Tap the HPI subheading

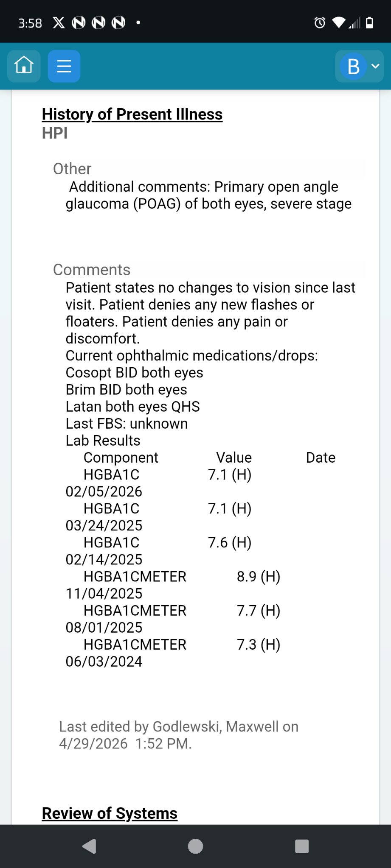point(55,133)
